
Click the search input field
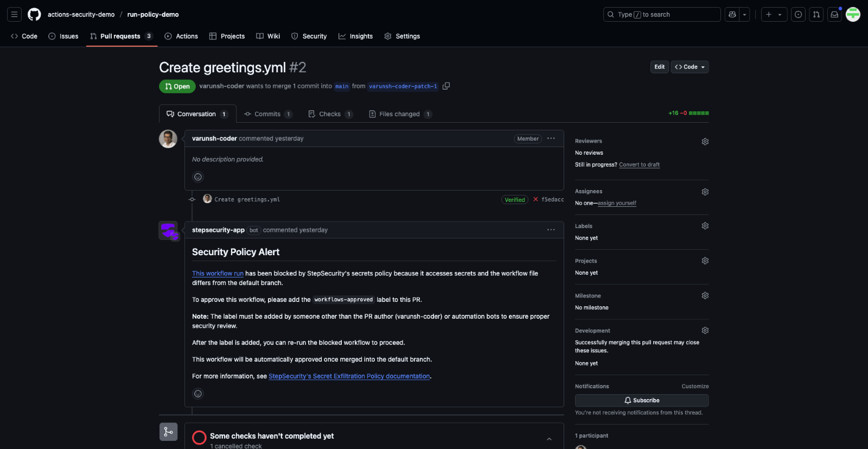[x=662, y=15]
